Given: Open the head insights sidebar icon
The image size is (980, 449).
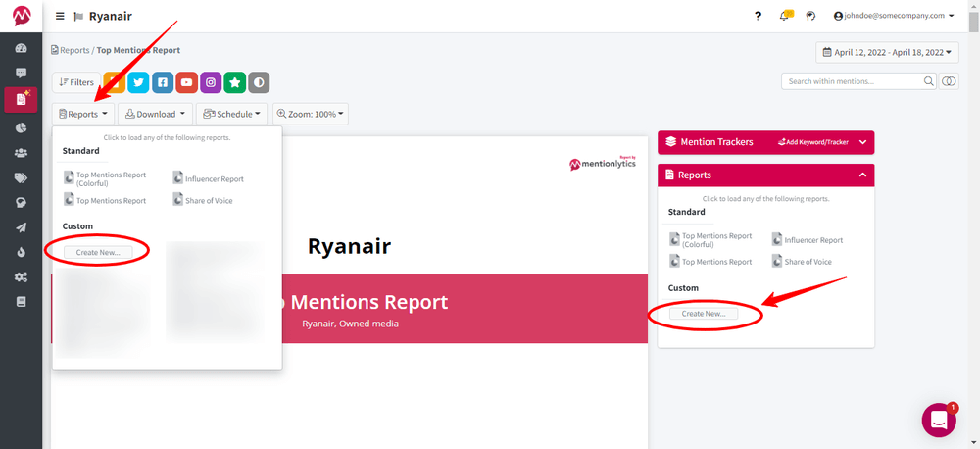Looking at the screenshot, I should pos(22,203).
